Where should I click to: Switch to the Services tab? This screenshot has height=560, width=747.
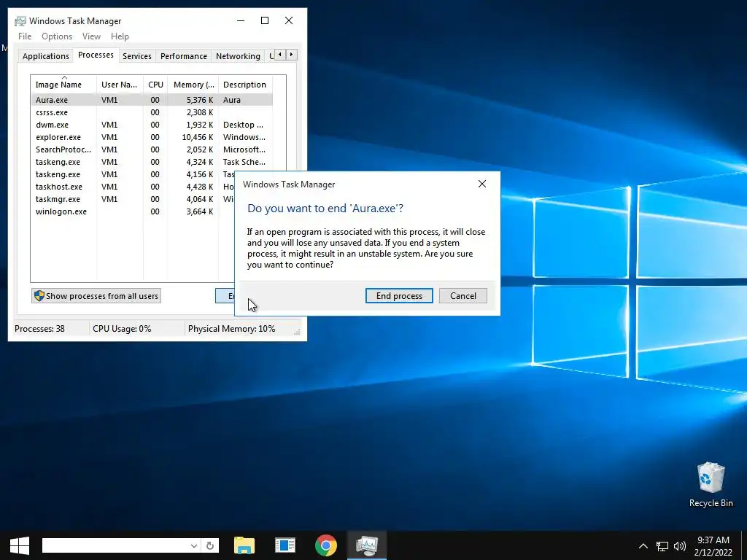pyautogui.click(x=136, y=56)
